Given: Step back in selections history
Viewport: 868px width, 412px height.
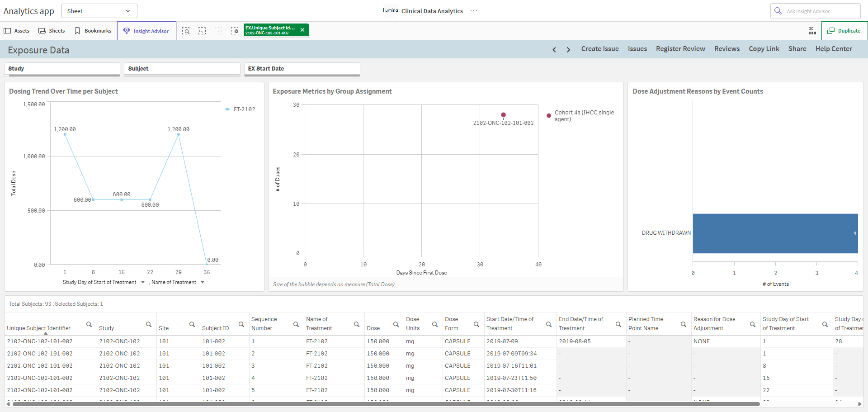Looking at the screenshot, I should 202,31.
